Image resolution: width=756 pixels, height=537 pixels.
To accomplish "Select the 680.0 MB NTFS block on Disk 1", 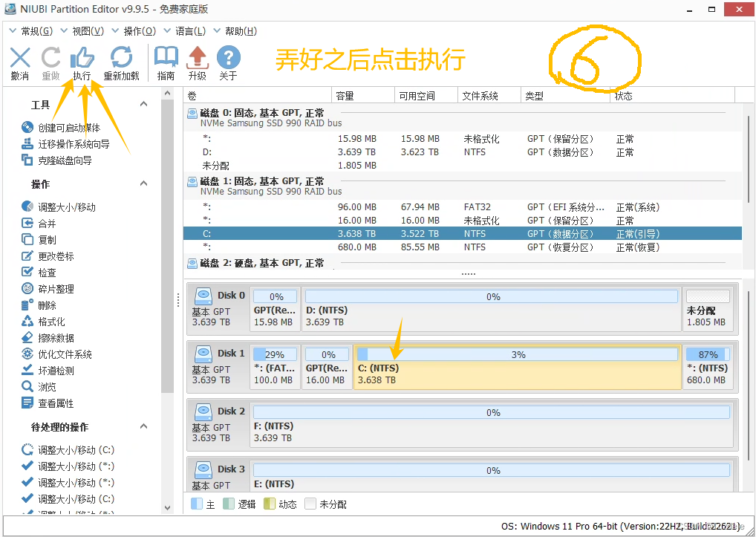I will [x=708, y=367].
